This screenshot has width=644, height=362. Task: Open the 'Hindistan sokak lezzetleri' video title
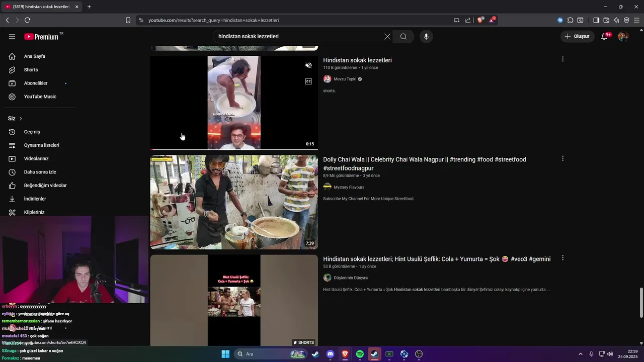click(357, 60)
